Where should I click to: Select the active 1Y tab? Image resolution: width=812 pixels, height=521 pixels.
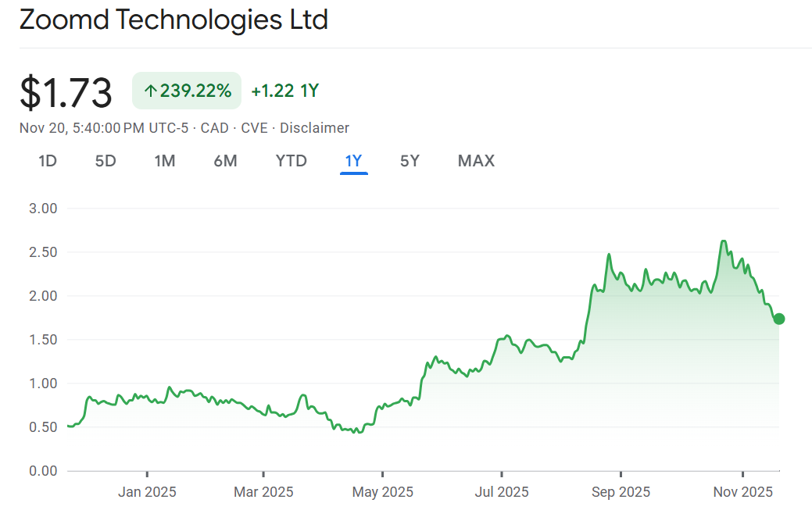coord(353,161)
